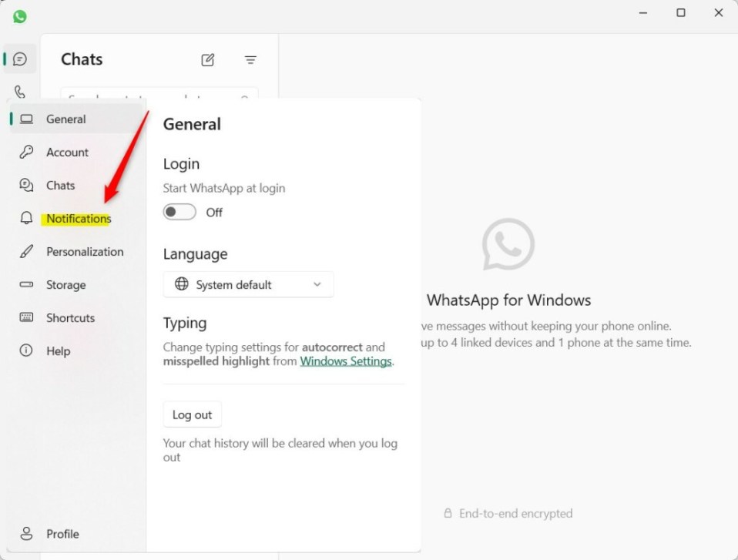Click the brush icon beside Personalization

(26, 251)
